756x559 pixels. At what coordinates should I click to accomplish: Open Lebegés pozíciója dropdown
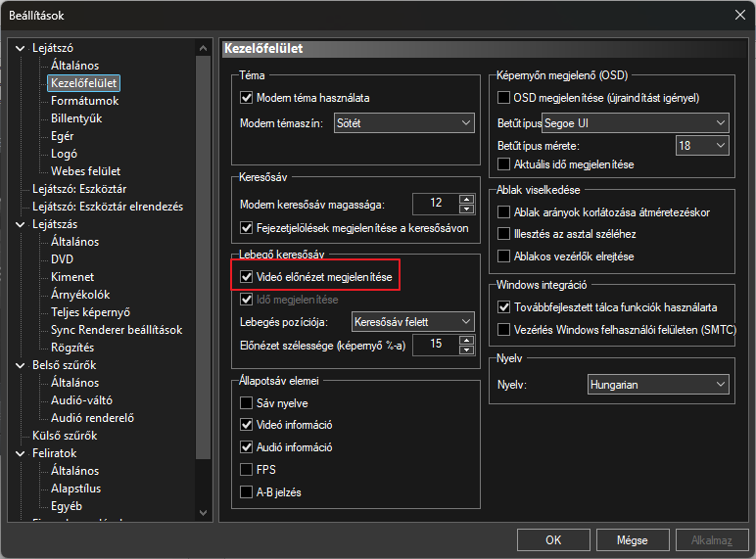tap(412, 321)
